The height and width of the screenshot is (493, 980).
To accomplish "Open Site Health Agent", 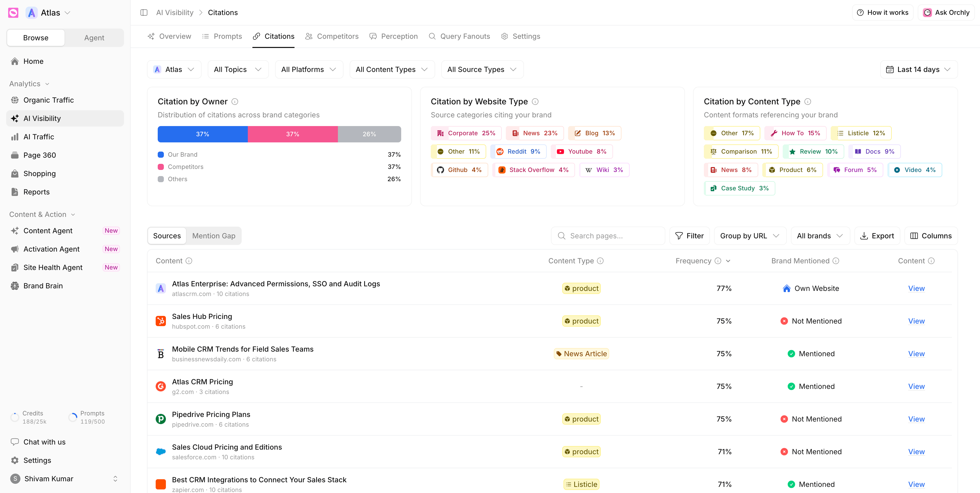I will [x=65, y=267].
